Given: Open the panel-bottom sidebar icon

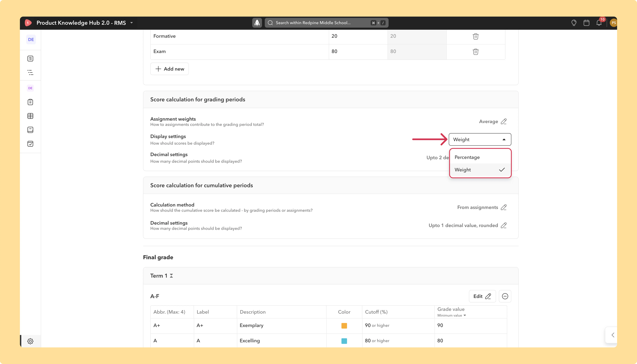Looking at the screenshot, I should coord(30,130).
